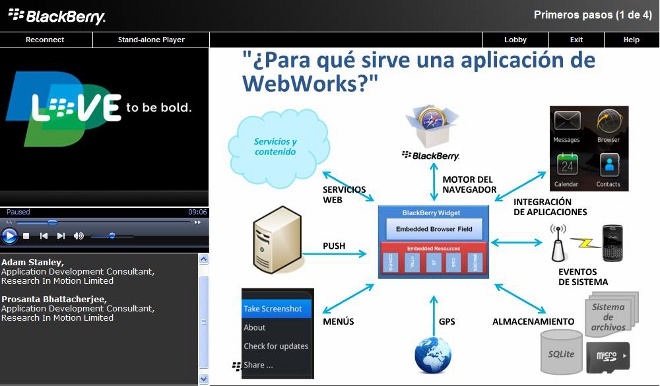The width and height of the screenshot is (660, 386).
Task: Click the rewind arrows on seek bar
Action: [9, 222]
